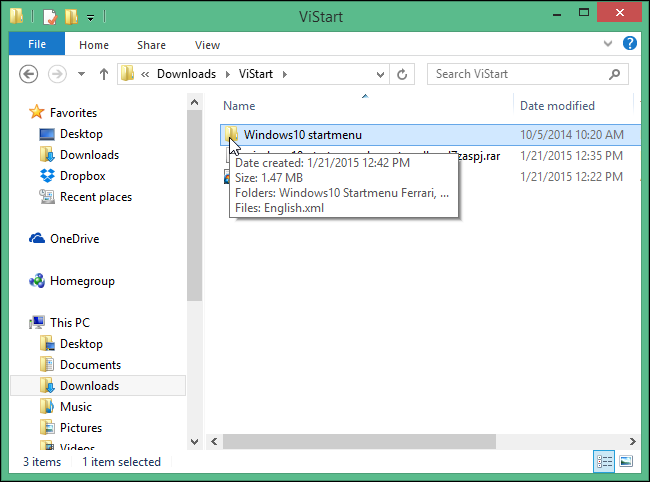Click ViStart in the address bar path
650x482 pixels.
[x=256, y=74]
